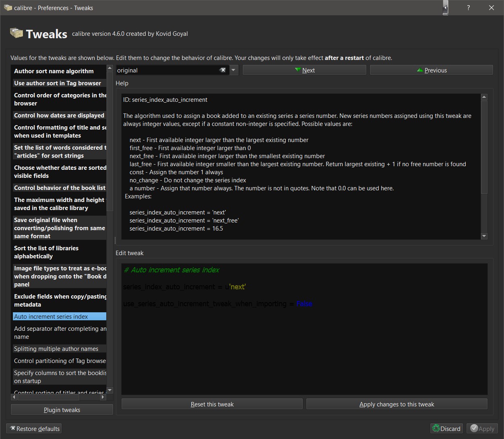Click tweak list horizontal scroll right arrow
This screenshot has height=439, width=504.
pos(103,397)
